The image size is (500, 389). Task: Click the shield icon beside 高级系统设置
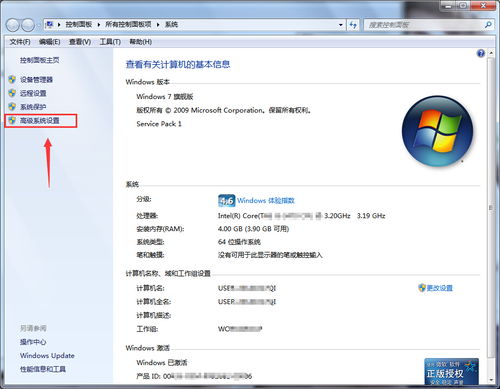pyautogui.click(x=12, y=120)
